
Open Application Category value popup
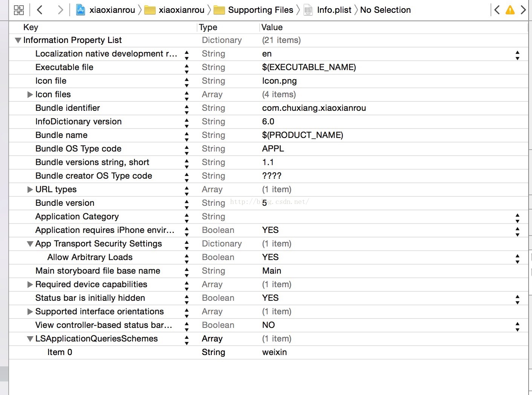click(517, 218)
